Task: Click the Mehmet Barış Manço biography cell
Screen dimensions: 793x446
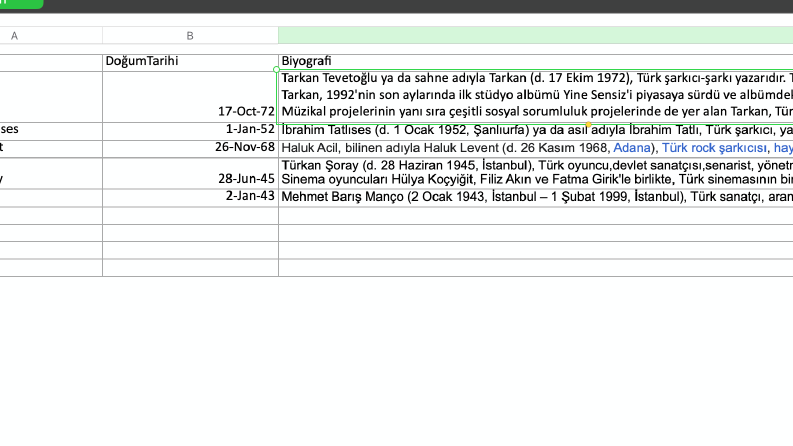Action: [x=536, y=198]
